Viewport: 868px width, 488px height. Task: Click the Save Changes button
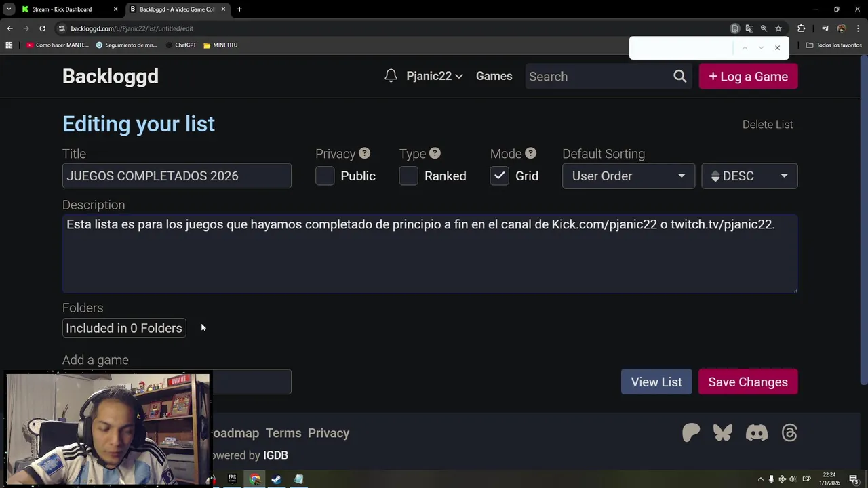coord(748,382)
